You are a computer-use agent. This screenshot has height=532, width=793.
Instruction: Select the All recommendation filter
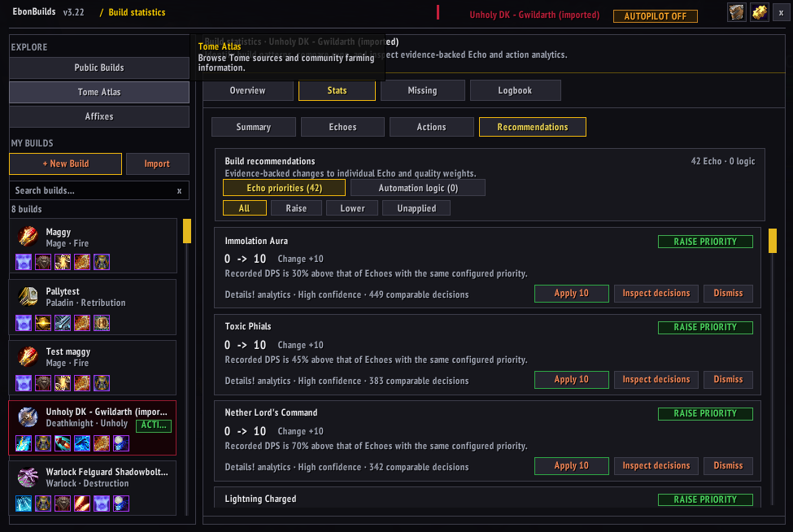pos(244,208)
